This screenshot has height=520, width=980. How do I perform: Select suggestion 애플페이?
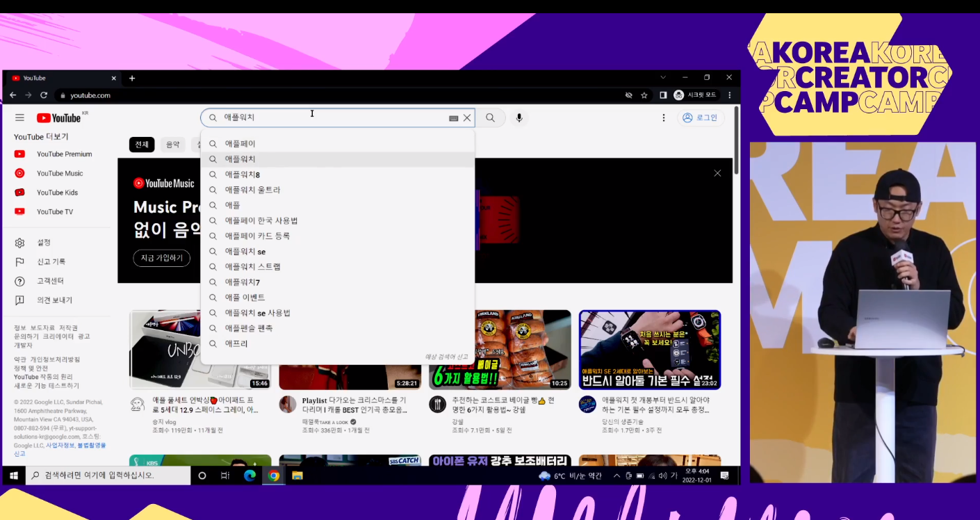coord(338,144)
